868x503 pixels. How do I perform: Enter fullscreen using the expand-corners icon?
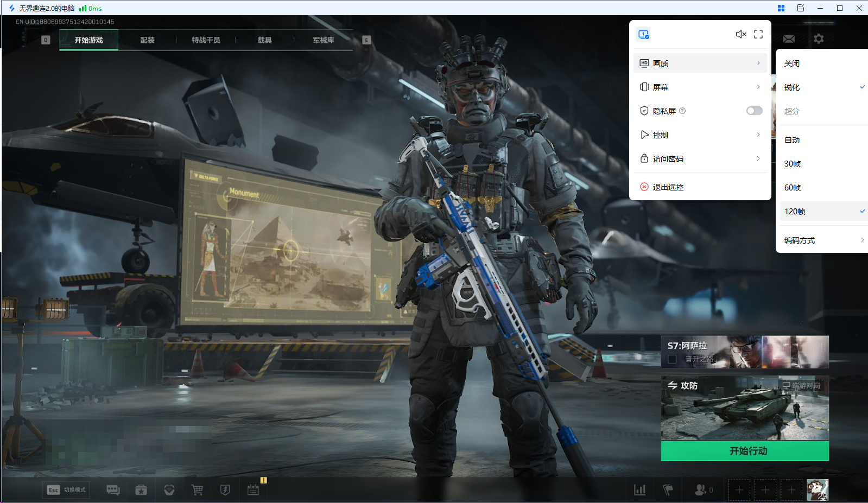758,34
